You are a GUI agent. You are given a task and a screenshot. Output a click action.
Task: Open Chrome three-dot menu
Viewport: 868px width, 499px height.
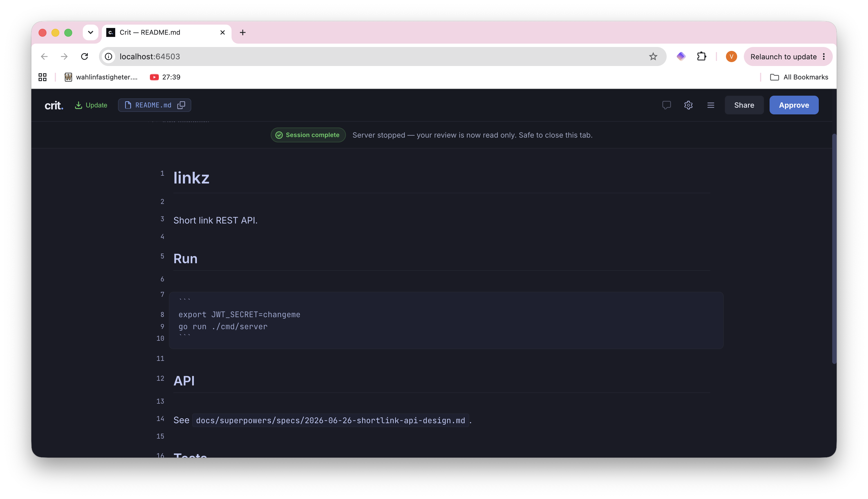(x=824, y=57)
